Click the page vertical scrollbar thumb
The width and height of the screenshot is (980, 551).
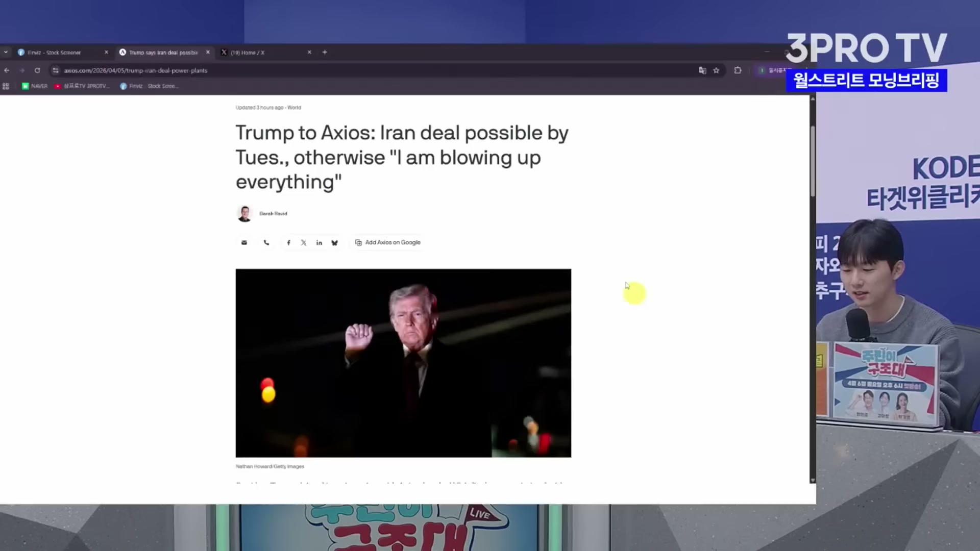[x=813, y=161]
